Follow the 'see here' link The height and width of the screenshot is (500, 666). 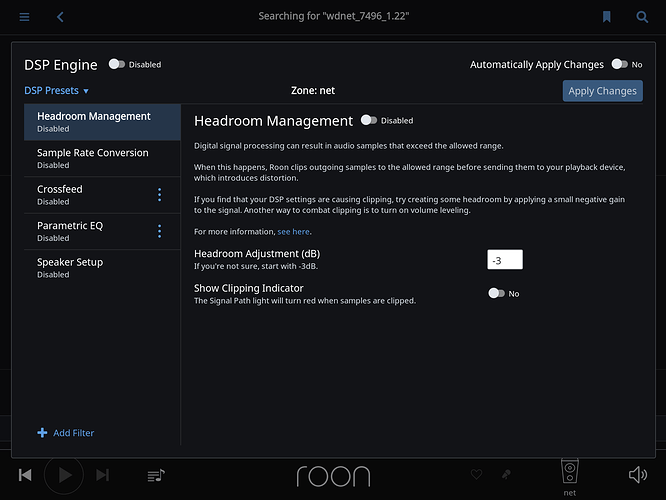pyautogui.click(x=293, y=232)
